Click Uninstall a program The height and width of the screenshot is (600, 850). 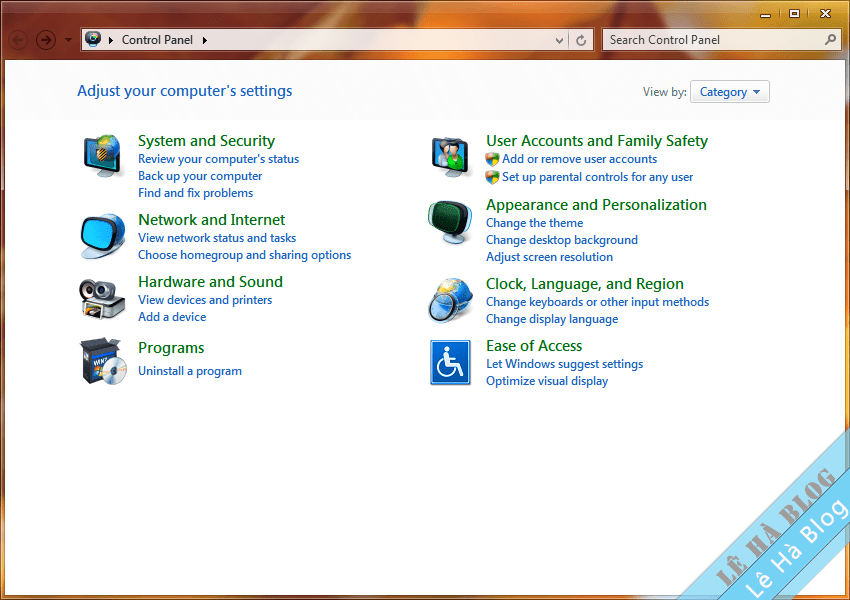(x=190, y=371)
